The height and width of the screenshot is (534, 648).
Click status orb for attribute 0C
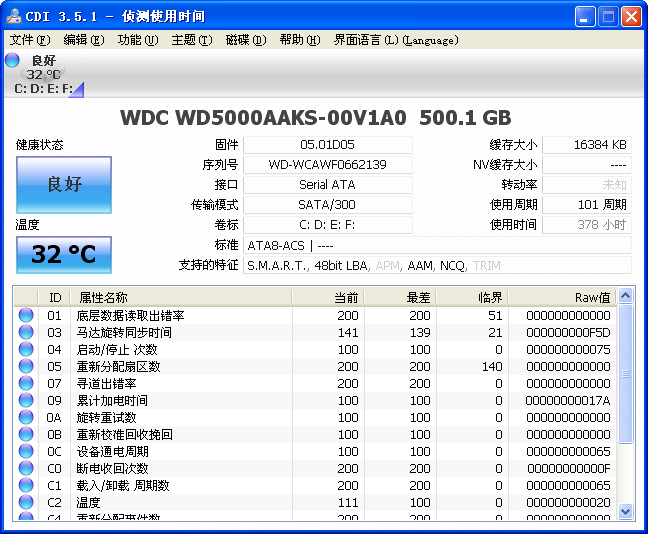coord(26,451)
